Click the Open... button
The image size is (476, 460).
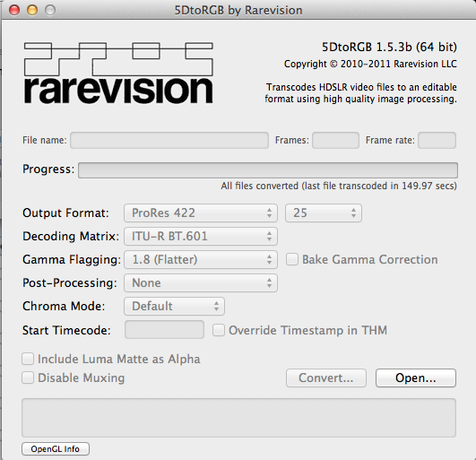[416, 378]
